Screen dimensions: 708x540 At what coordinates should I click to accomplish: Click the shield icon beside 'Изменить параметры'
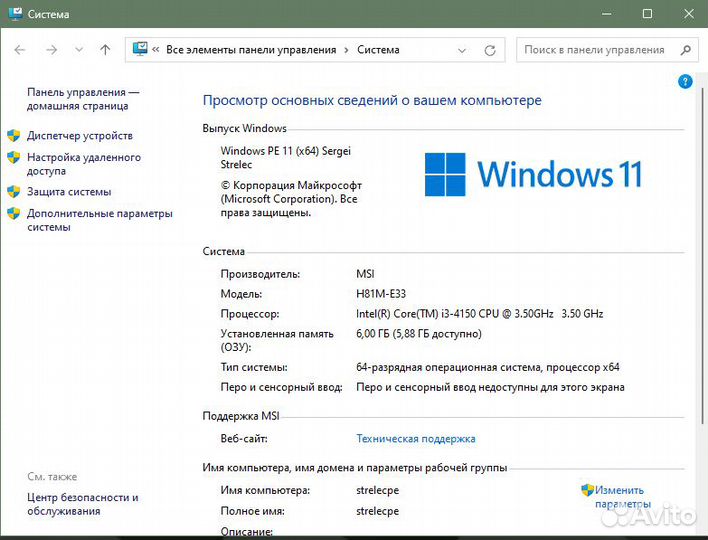[587, 490]
